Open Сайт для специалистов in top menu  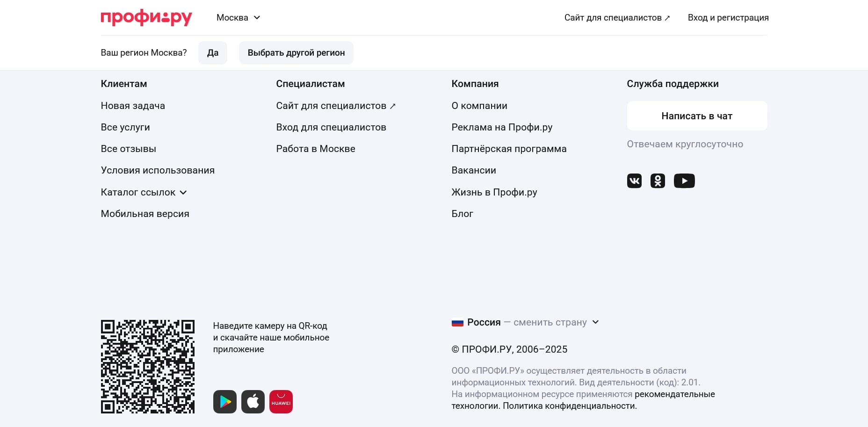pyautogui.click(x=616, y=17)
